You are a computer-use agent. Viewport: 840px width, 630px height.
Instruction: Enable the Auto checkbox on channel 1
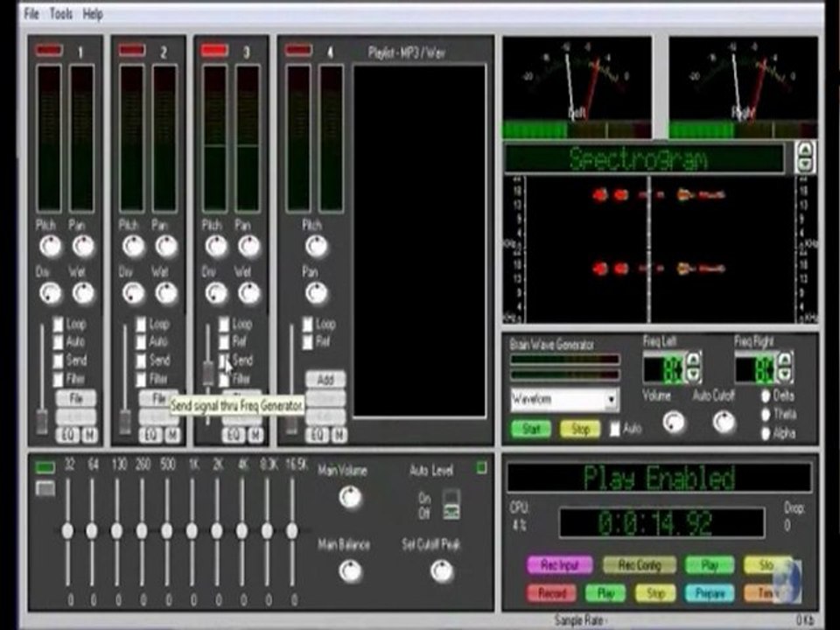[x=58, y=342]
